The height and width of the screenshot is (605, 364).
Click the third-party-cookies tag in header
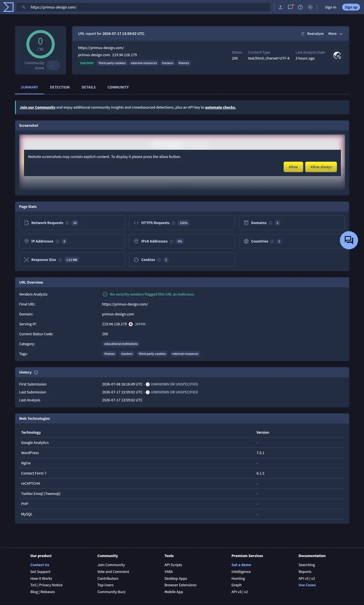click(x=112, y=63)
